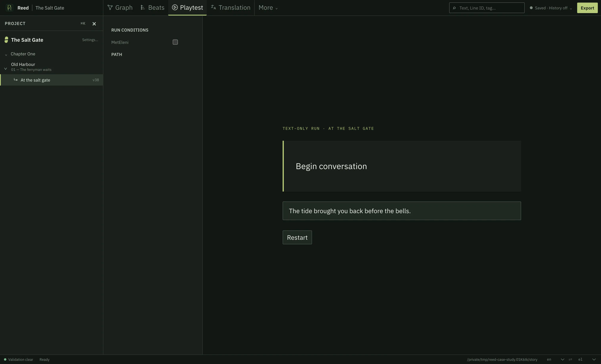Click the Restart button
The image size is (601, 364).
point(297,237)
